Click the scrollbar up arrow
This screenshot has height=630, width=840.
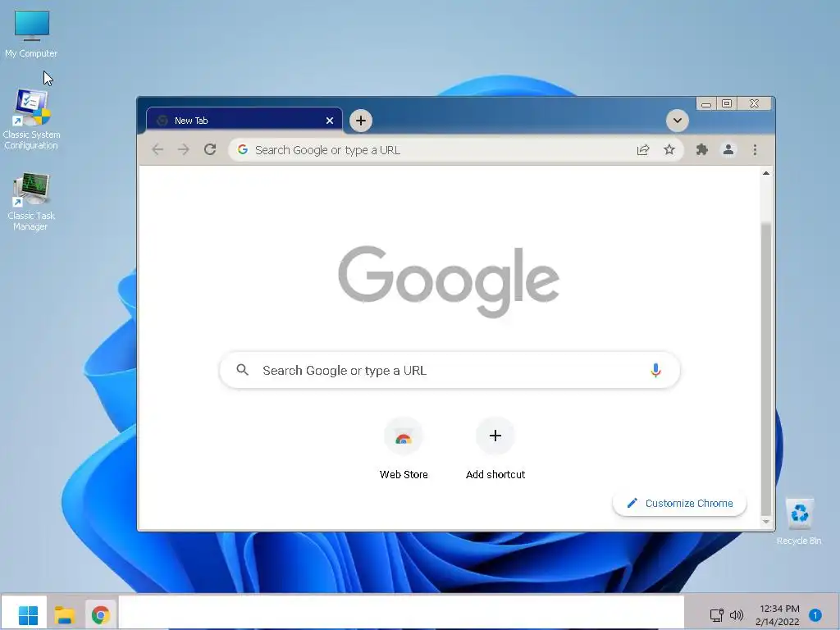point(766,173)
